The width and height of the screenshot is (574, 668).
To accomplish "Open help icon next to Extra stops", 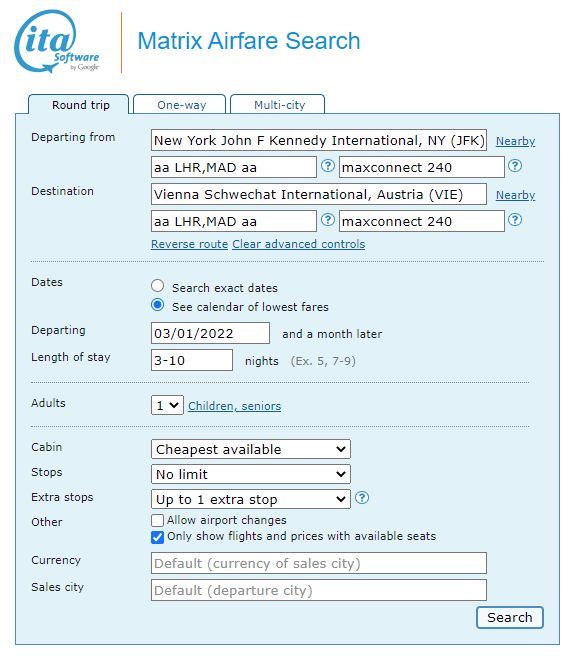I will coord(362,498).
